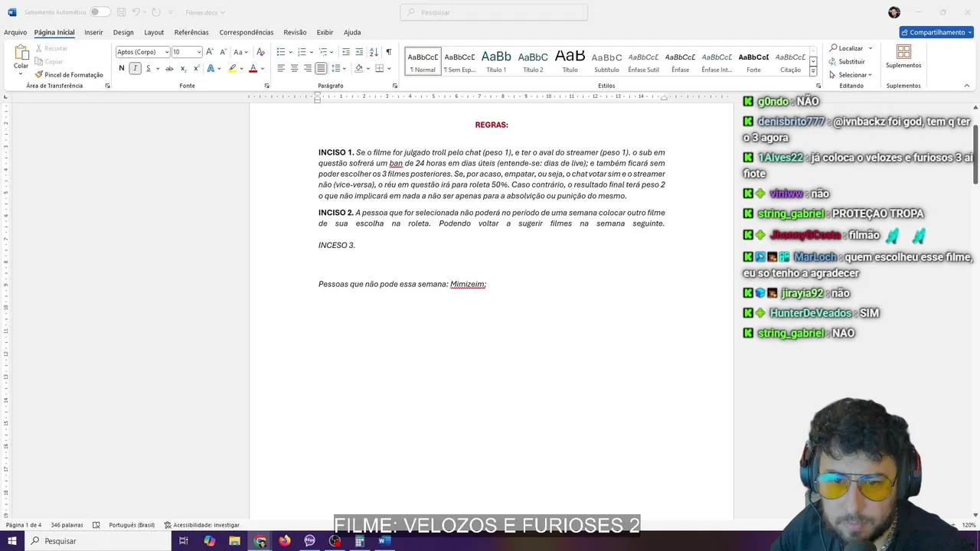Click Pincel de Formatação
The image size is (980, 551).
pyautogui.click(x=69, y=74)
